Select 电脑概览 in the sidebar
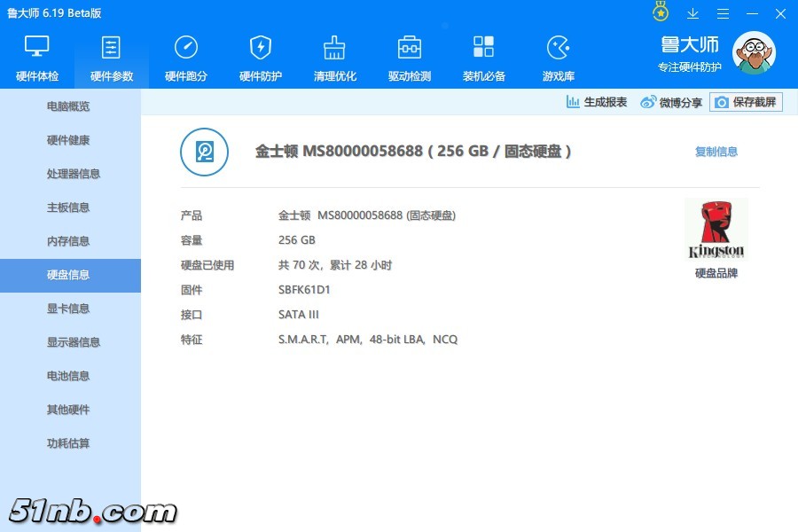798x532 pixels. pos(69,106)
